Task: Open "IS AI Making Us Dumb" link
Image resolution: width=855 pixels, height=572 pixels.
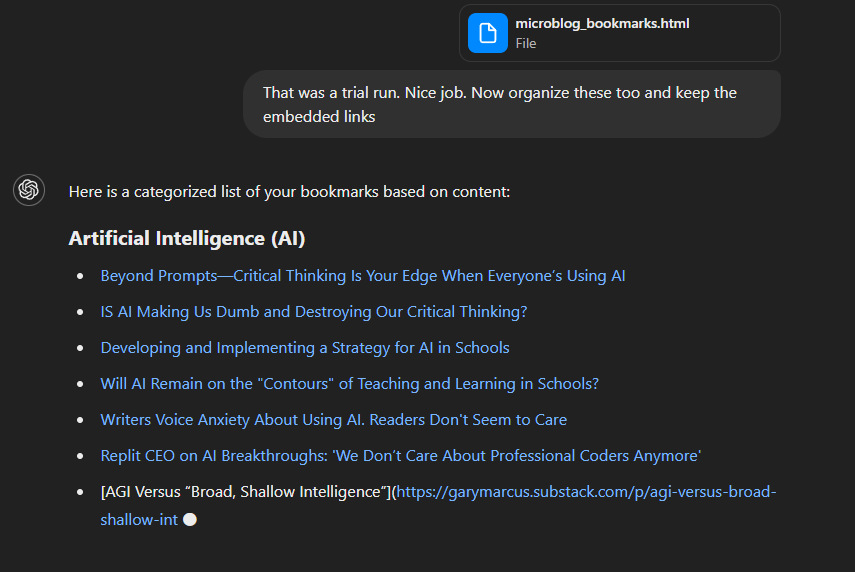Action: tap(314, 312)
